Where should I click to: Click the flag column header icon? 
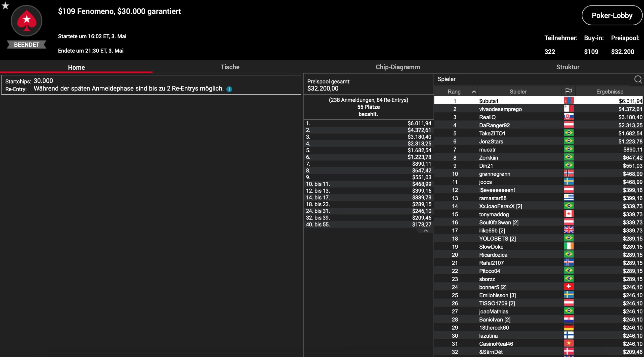coord(568,91)
